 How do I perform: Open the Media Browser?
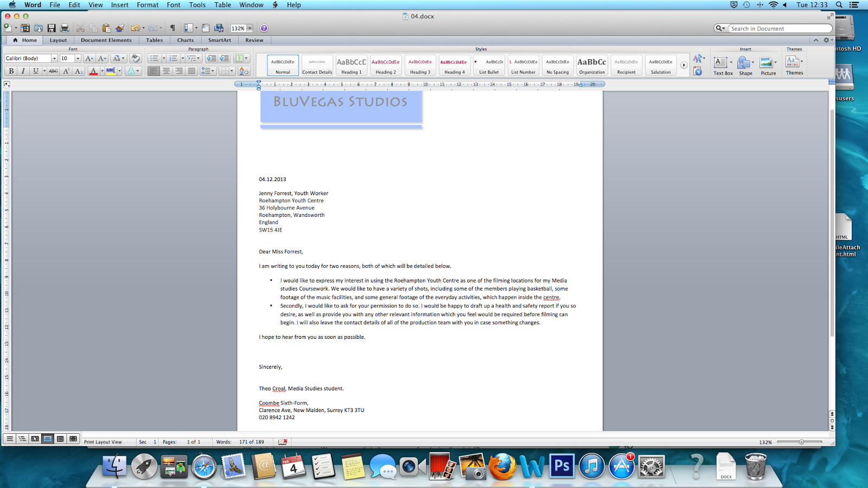pyautogui.click(x=219, y=28)
